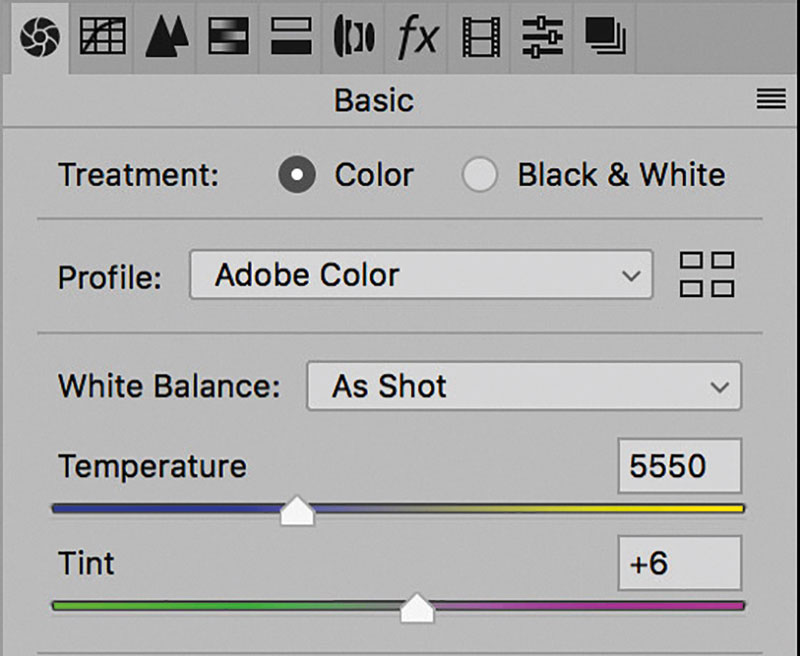Open the Split Toning tab
Viewport: 800px width, 656px height.
(291, 37)
